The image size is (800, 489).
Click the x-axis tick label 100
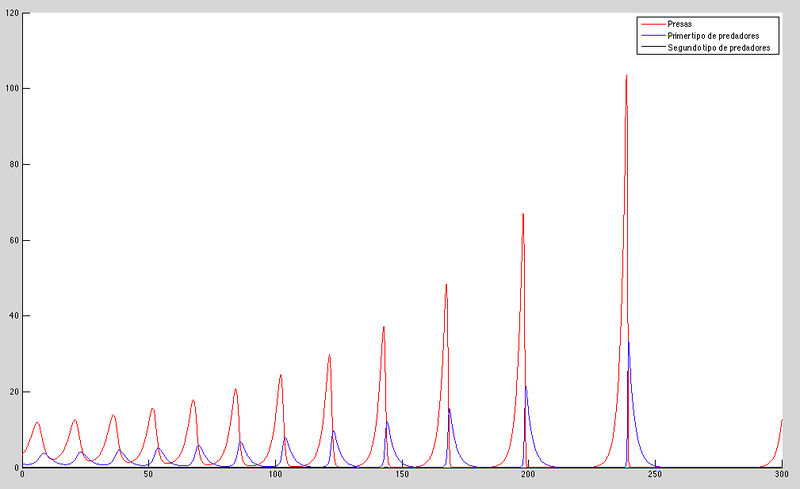[x=274, y=475]
